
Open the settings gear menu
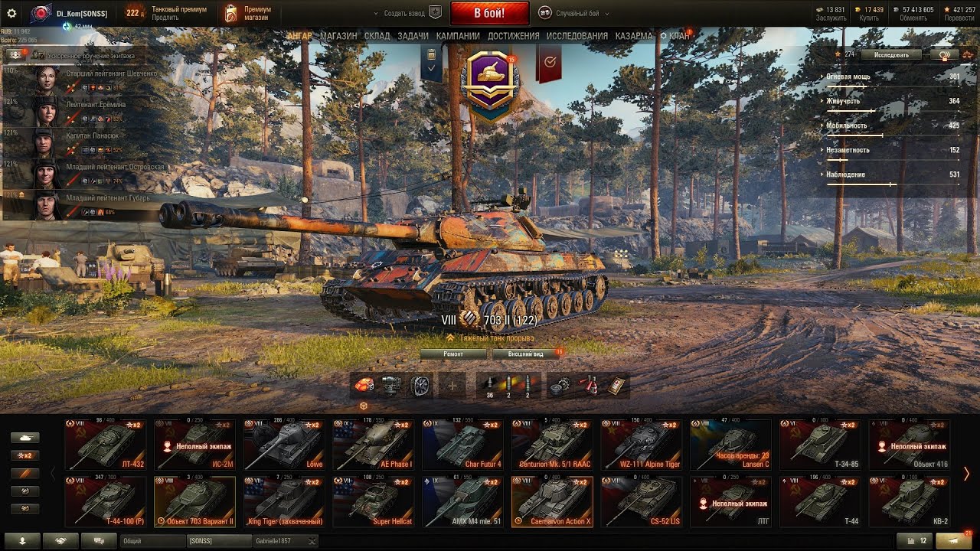(x=11, y=13)
